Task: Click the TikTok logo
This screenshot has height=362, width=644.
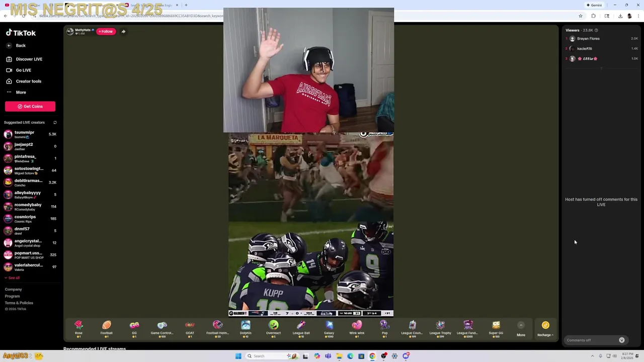Action: 21,33
